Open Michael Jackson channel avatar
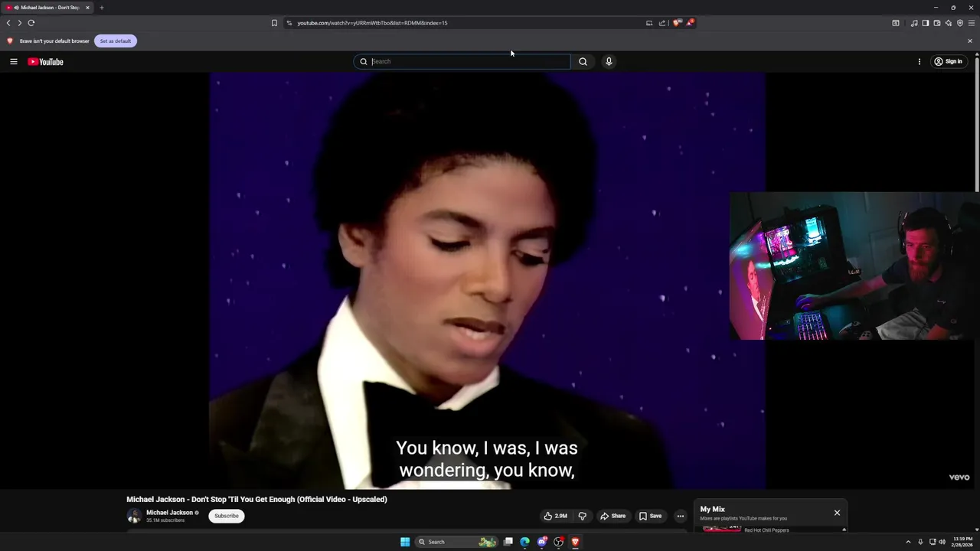Screen dimensions: 980x551 (134, 516)
